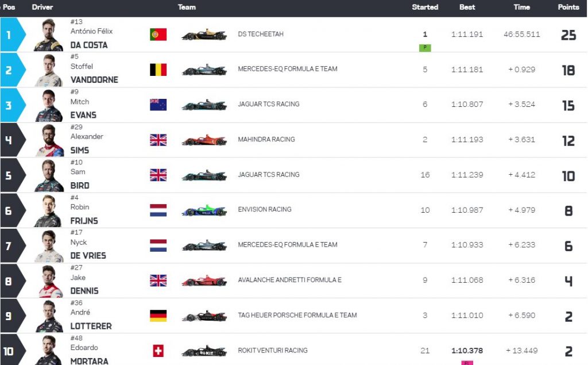Sort by the Best column header

(467, 7)
